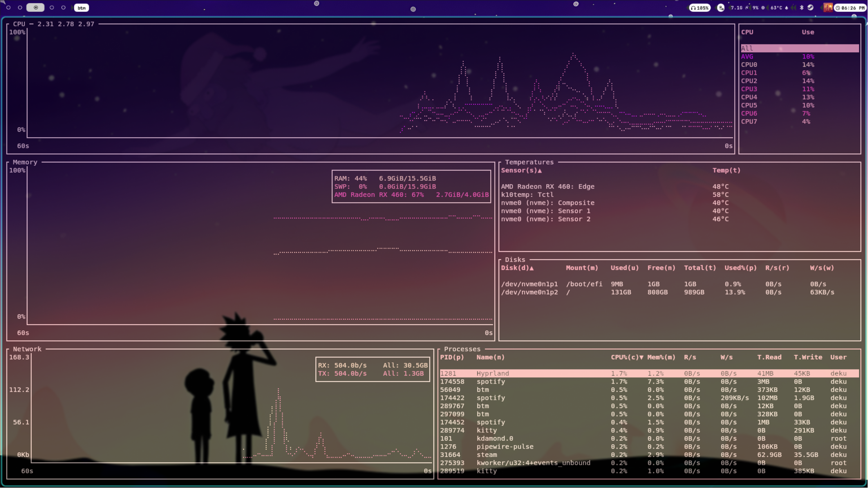Focus the Processes widget title
This screenshot has width=868, height=488.
coord(462,349)
